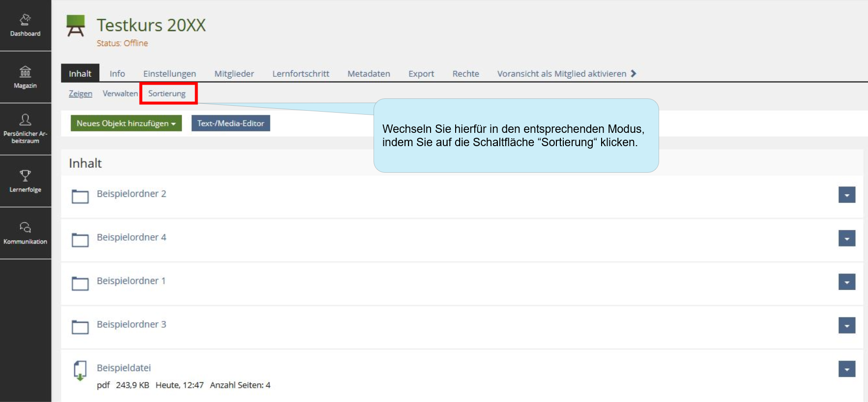Click folder icon of Beispielordner 3
This screenshot has width=868, height=402.
coord(80,327)
